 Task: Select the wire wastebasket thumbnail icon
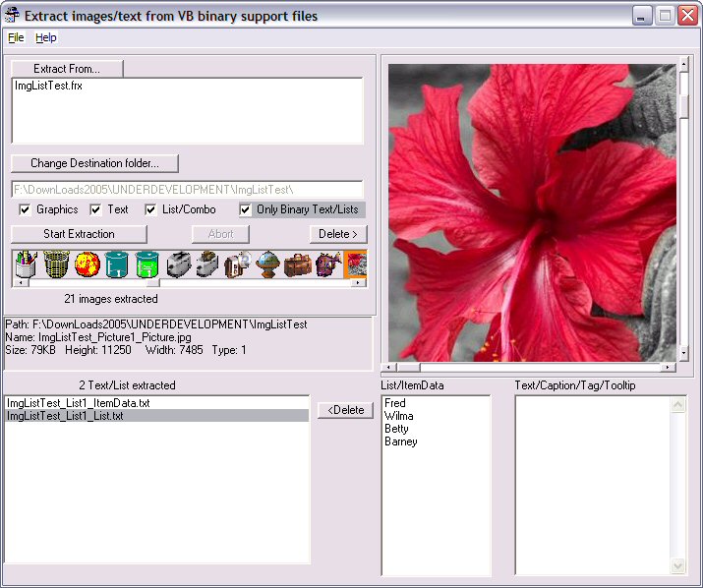tap(57, 264)
